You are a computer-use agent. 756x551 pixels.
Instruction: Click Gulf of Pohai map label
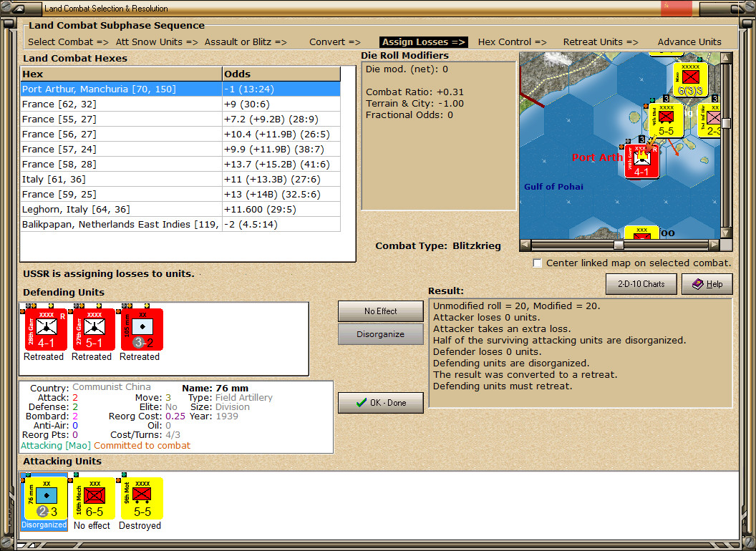pos(553,187)
